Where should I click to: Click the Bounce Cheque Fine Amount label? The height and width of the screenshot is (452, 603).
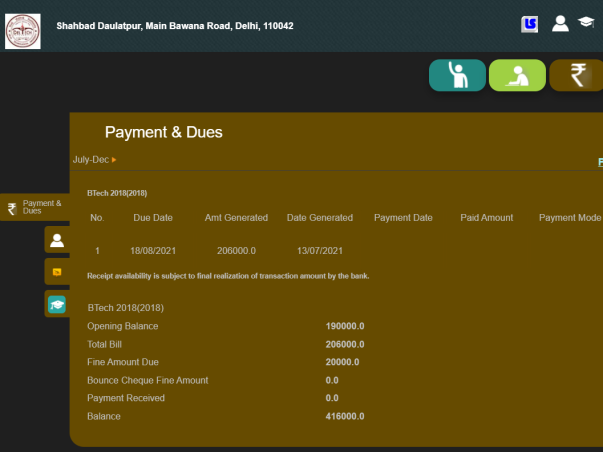[x=148, y=380]
